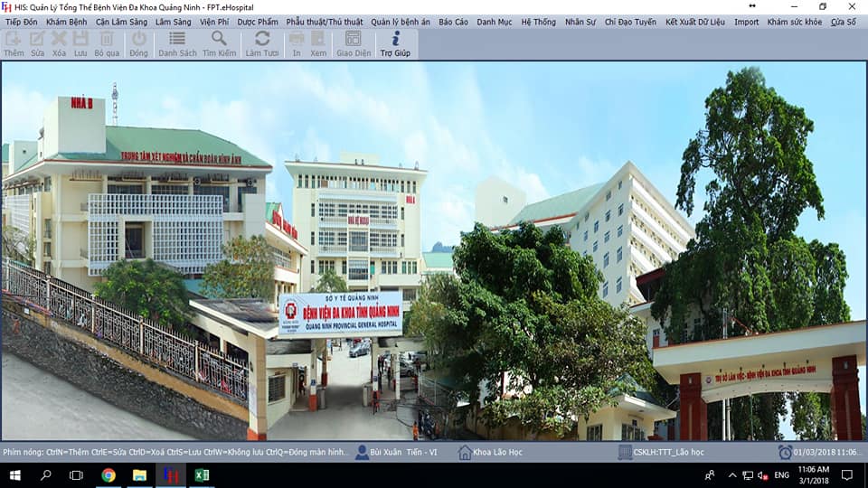The image size is (868, 488).
Task: Click the Khoa Lão Học department text
Action: coord(497,452)
